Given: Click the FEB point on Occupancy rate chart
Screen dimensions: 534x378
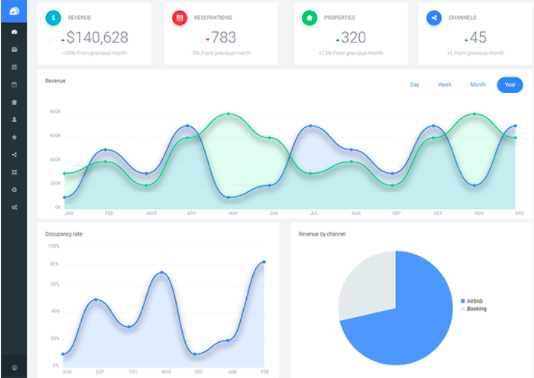Looking at the screenshot, I should [264, 262].
